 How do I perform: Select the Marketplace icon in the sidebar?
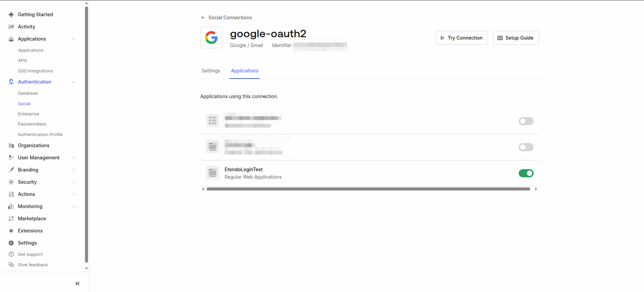pos(11,219)
